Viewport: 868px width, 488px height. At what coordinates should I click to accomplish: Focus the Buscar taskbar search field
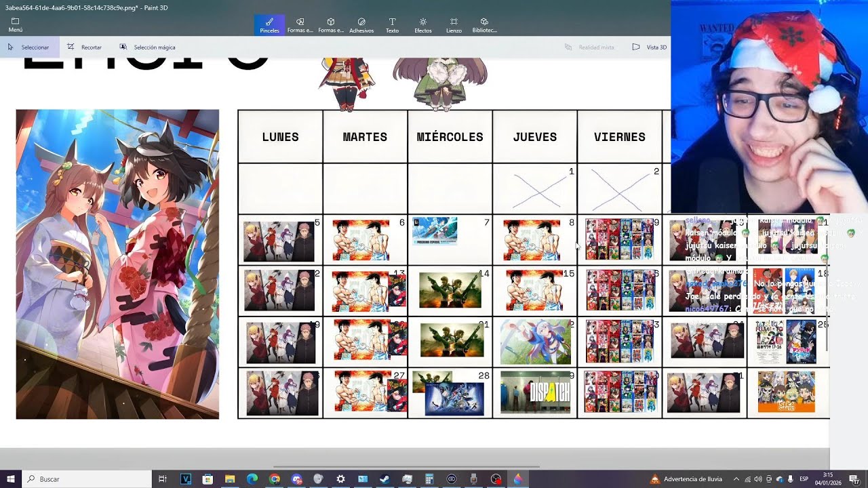(86, 479)
